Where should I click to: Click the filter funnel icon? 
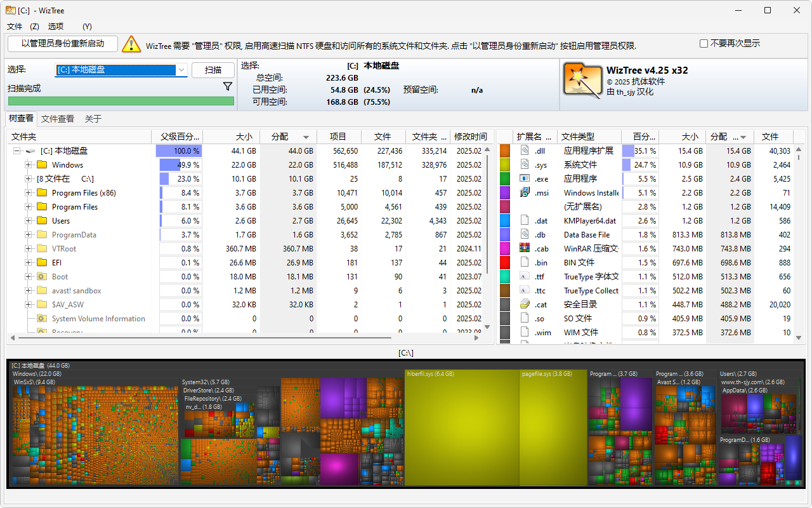coord(228,86)
